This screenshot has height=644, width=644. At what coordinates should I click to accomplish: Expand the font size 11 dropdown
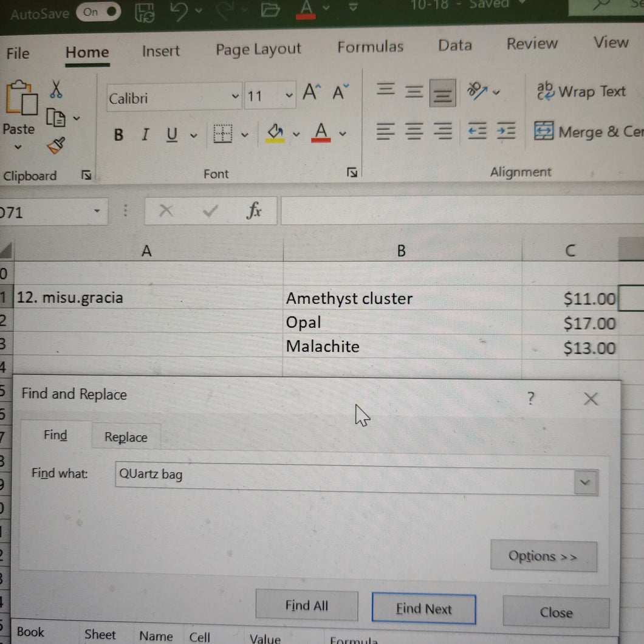click(x=289, y=96)
